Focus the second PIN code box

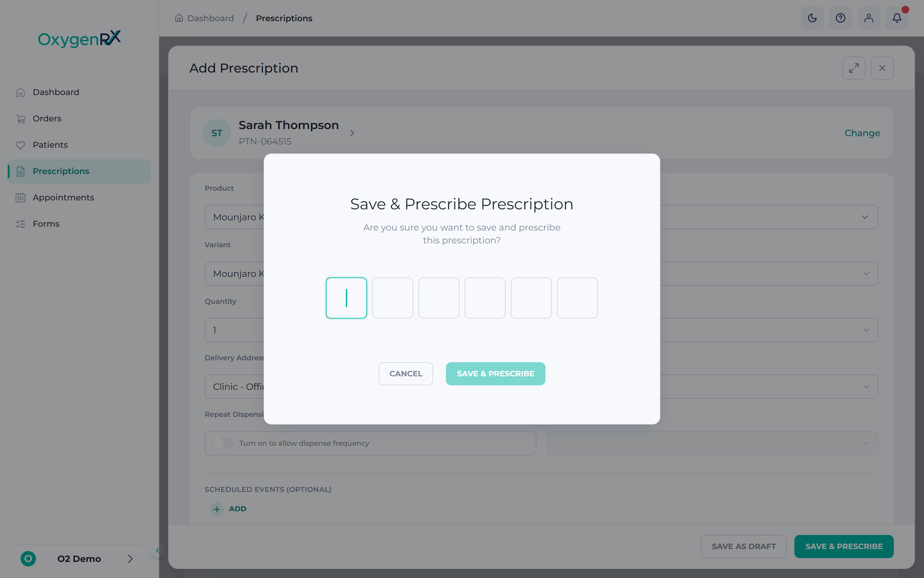(x=392, y=298)
